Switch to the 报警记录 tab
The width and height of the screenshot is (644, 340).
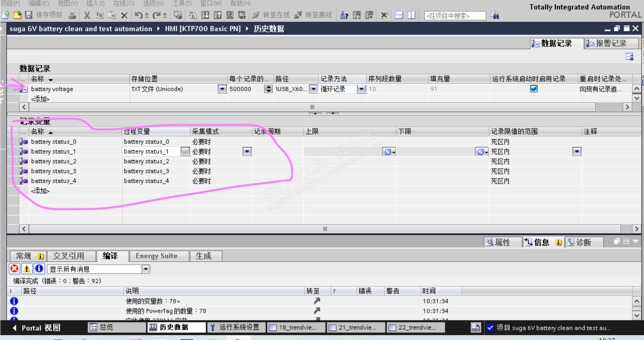(x=611, y=43)
